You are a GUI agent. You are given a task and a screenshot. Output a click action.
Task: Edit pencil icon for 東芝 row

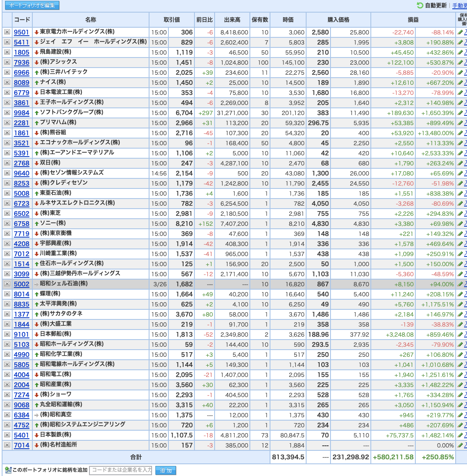(x=460, y=213)
